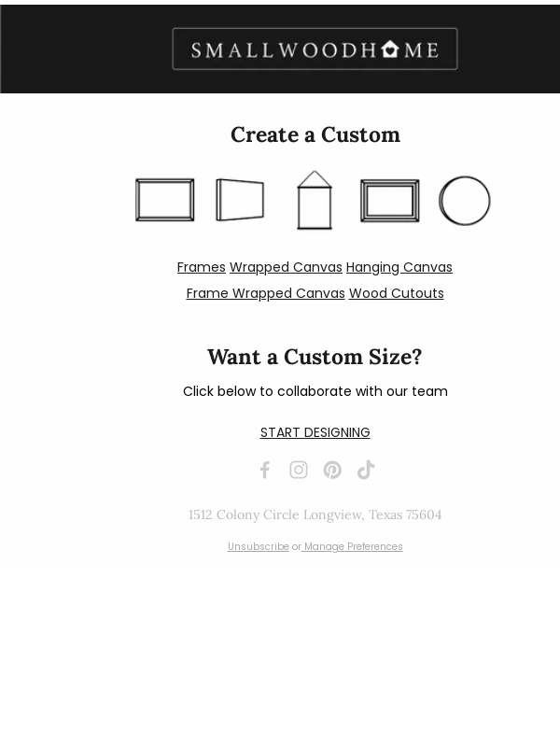Open the Hanging Canvas link

pos(399,267)
